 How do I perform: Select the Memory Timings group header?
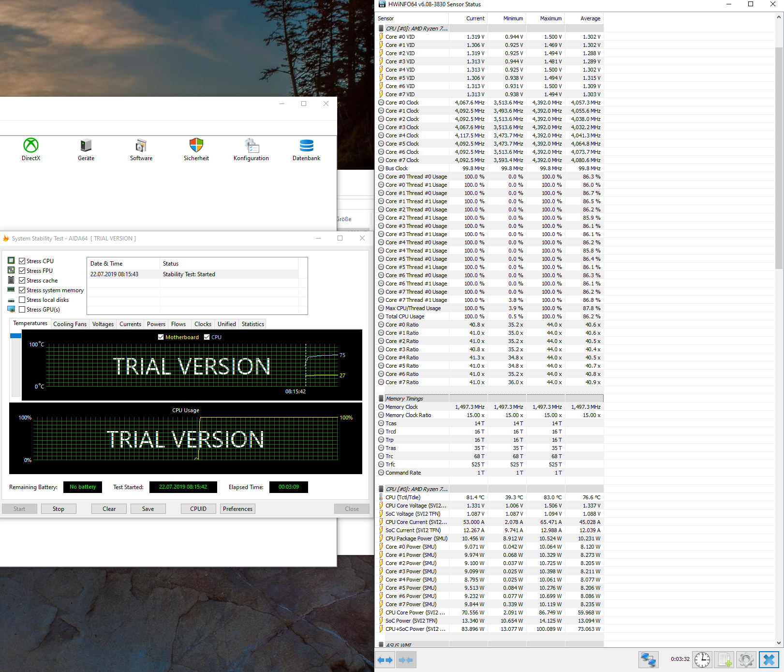point(490,399)
